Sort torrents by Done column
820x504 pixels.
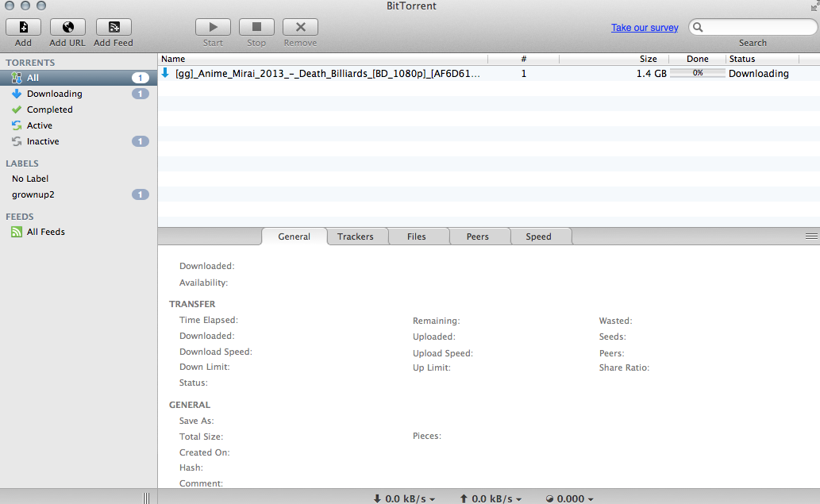point(697,59)
